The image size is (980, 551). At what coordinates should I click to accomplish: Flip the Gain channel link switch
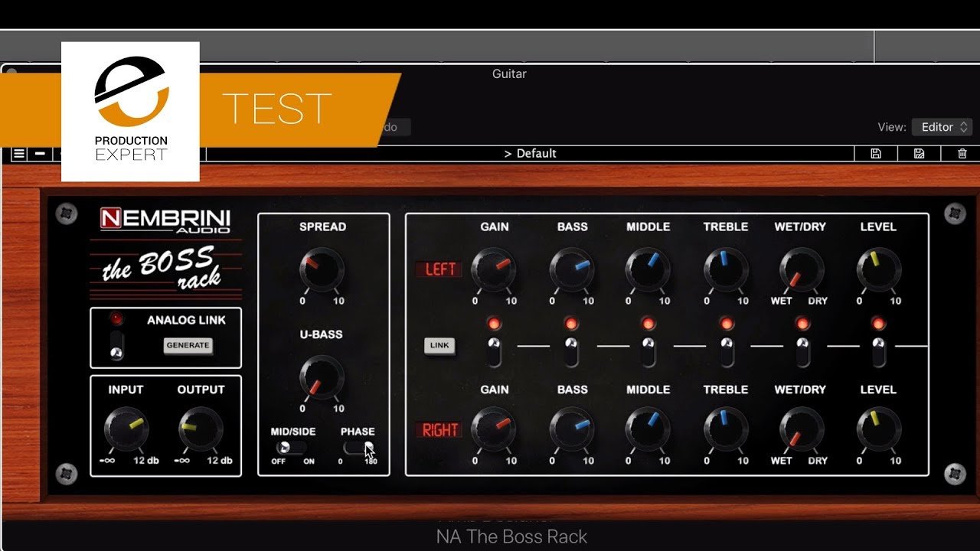click(x=494, y=351)
